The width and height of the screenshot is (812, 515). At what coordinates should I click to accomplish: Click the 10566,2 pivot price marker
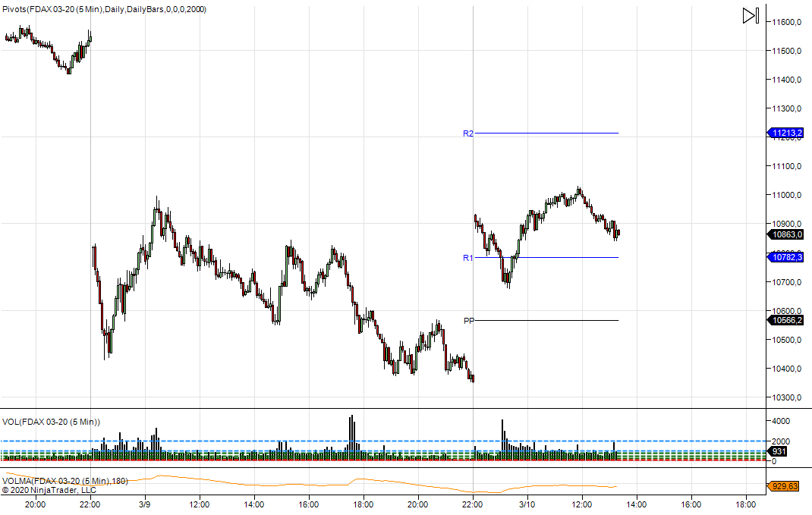click(787, 321)
